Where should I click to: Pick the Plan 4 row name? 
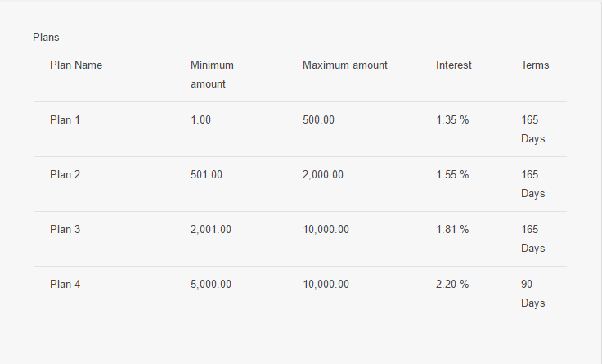65,285
